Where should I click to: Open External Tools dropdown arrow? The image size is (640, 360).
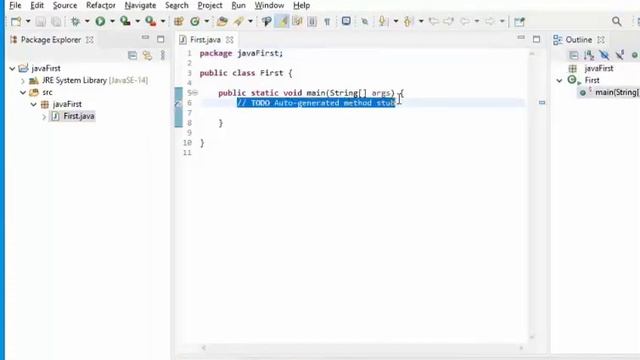162,21
